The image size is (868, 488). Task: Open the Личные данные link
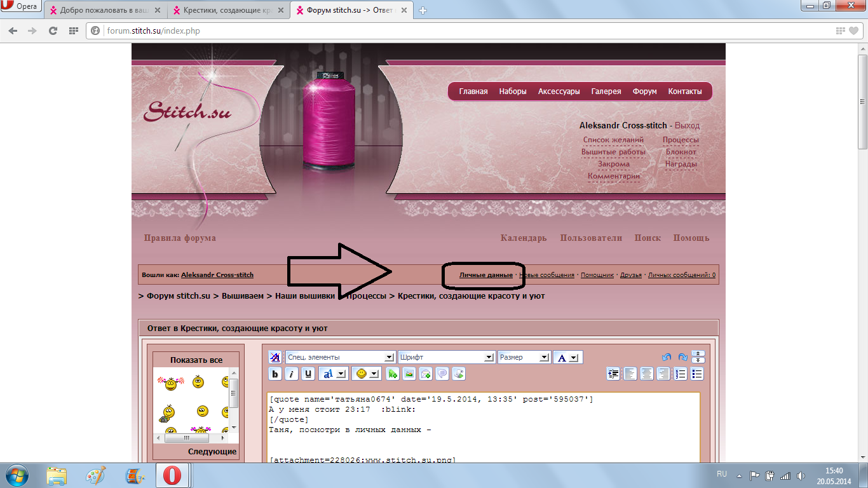tap(485, 275)
